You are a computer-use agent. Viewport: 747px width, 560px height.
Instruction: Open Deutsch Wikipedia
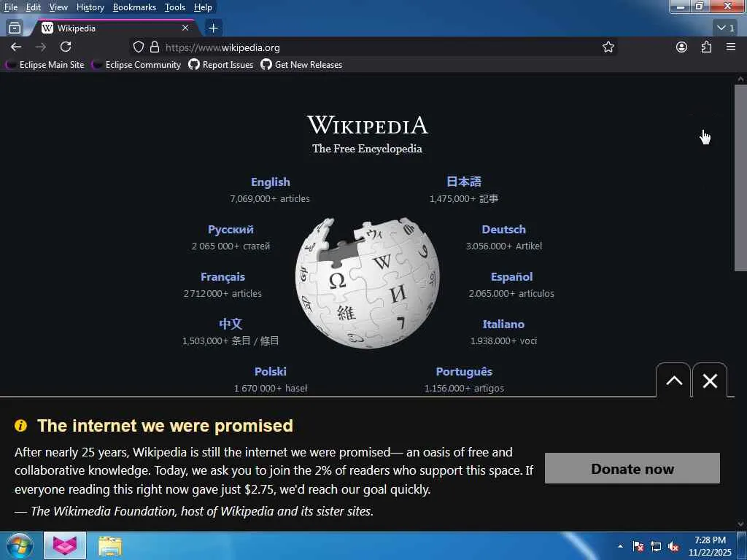[x=503, y=230]
